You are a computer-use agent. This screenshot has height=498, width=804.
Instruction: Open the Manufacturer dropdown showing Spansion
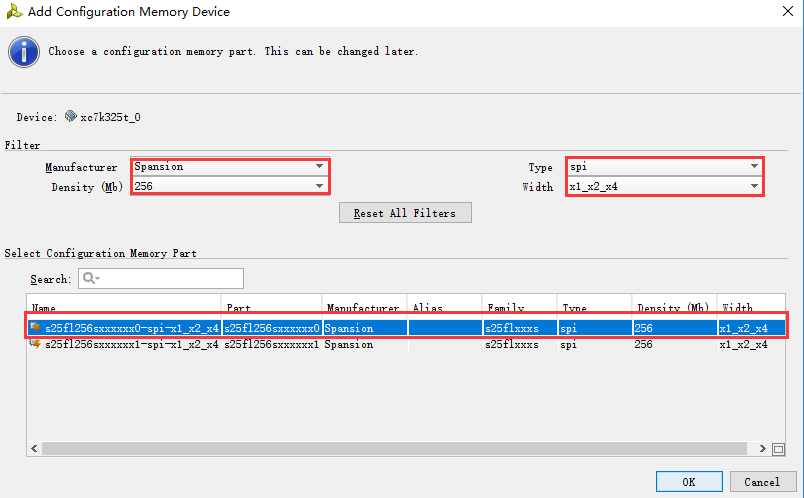coord(230,167)
